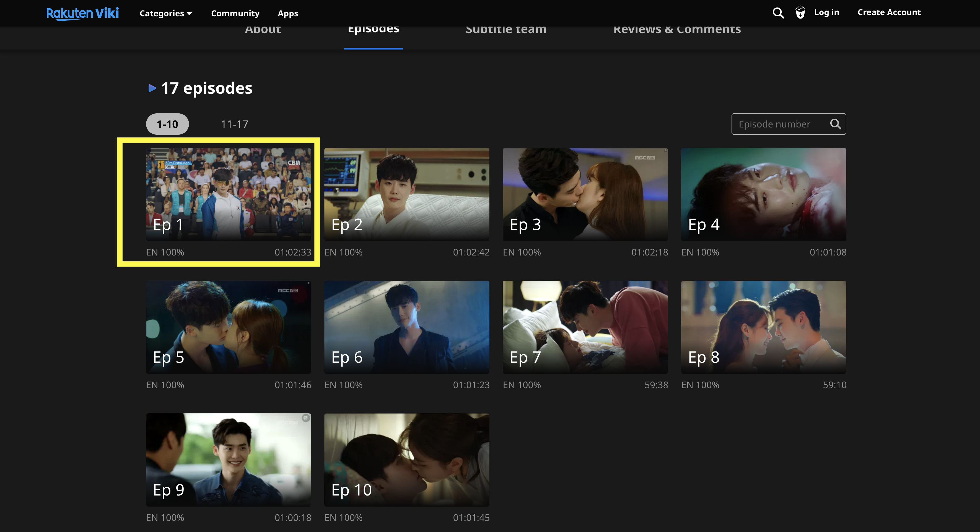
Task: Click the Apps navigation link
Action: 288,12
